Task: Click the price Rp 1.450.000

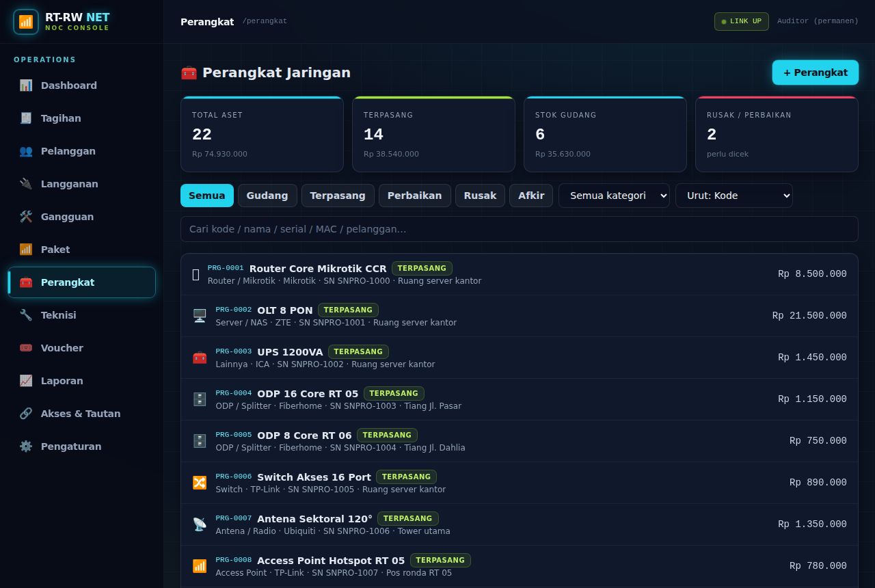Action: (x=812, y=358)
